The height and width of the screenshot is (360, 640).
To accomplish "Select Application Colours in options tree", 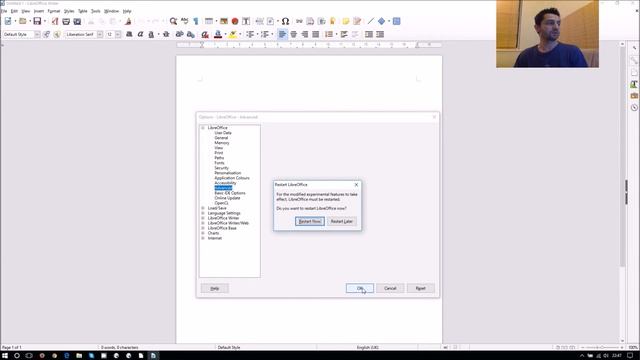I will click(x=232, y=178).
